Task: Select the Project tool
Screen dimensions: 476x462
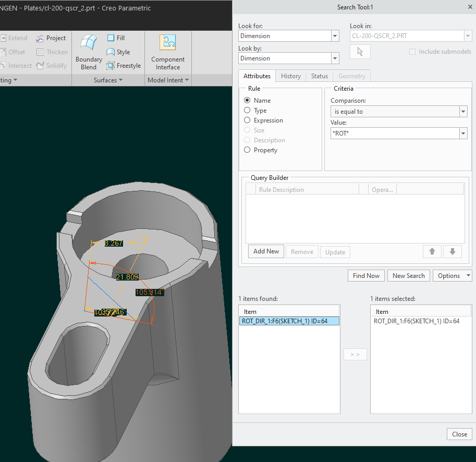Action: 51,38
